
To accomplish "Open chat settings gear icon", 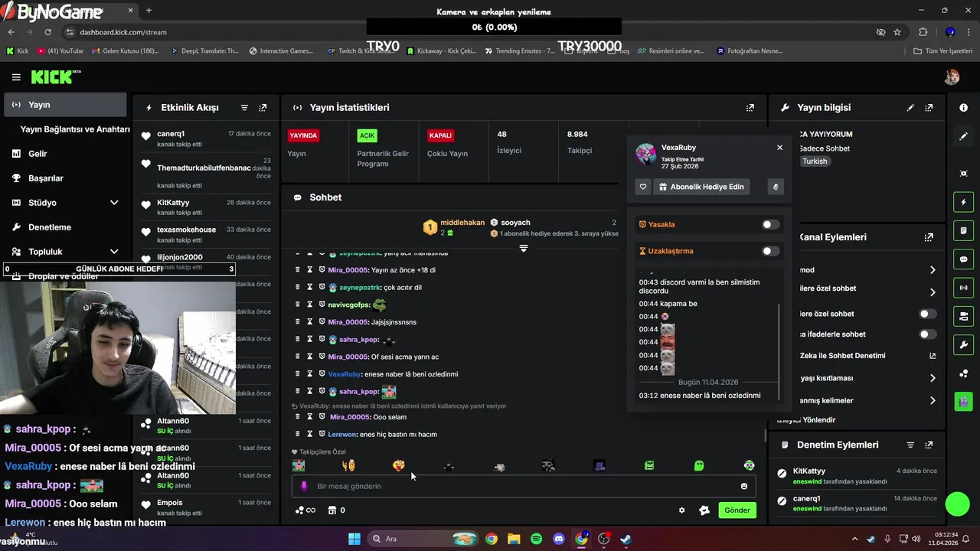I will [x=681, y=510].
